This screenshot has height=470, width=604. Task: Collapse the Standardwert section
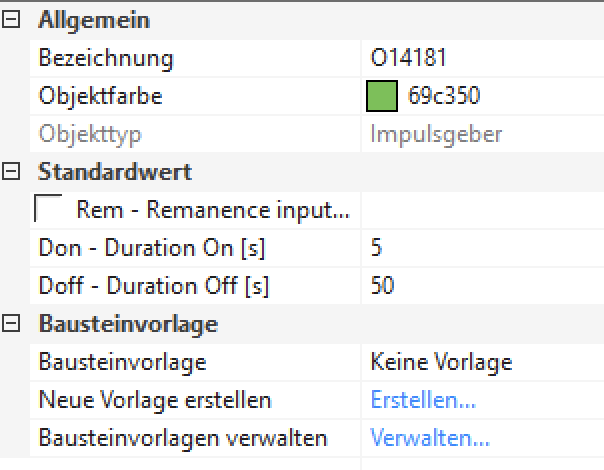coord(12,172)
